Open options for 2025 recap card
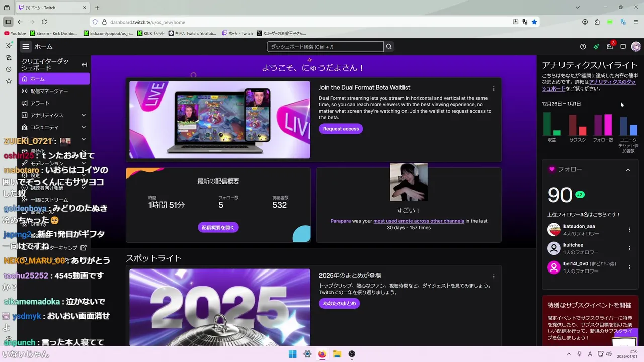 coord(494,276)
